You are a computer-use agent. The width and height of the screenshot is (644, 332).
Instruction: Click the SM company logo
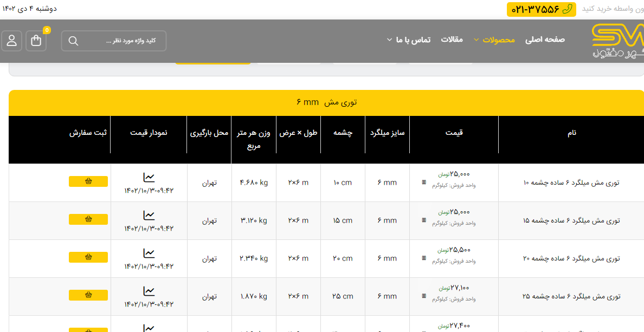point(617,41)
